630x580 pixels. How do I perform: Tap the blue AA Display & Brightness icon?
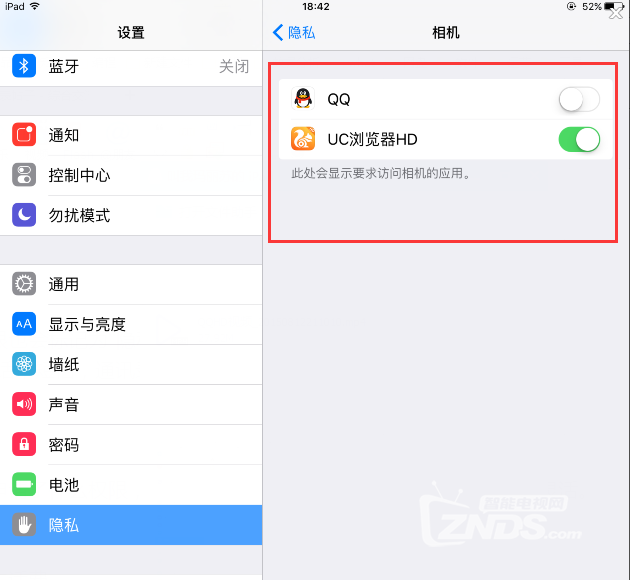[24, 324]
